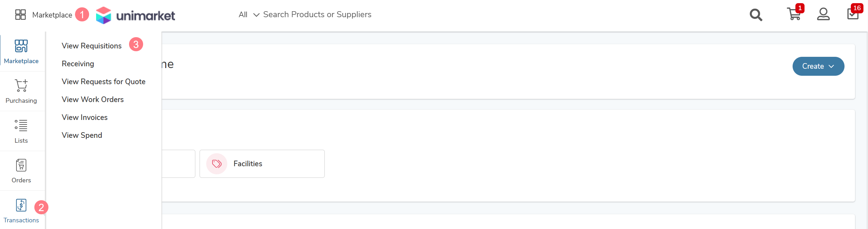The height and width of the screenshot is (229, 868).
Task: Open the Facilities category card
Action: (262, 164)
